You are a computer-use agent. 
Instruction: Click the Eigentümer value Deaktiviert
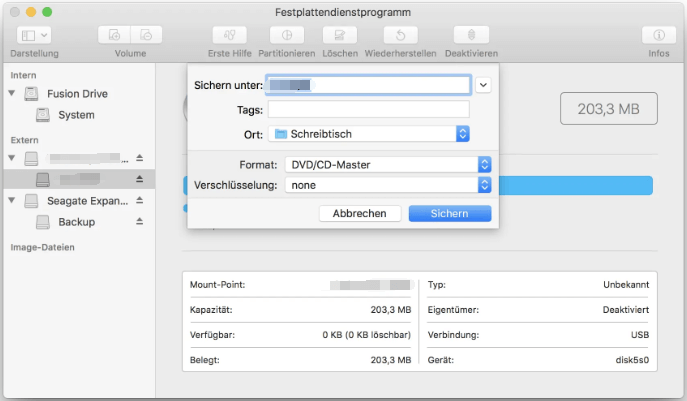pos(626,310)
